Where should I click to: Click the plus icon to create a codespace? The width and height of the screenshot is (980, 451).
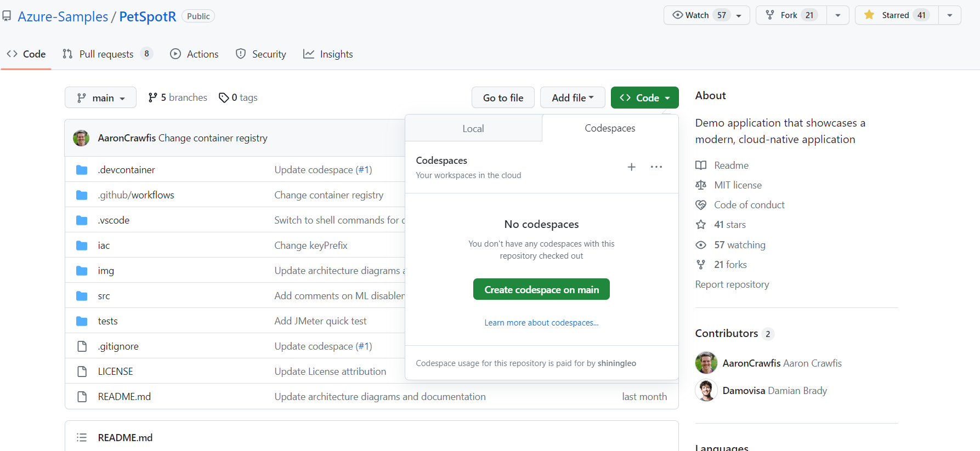632,167
